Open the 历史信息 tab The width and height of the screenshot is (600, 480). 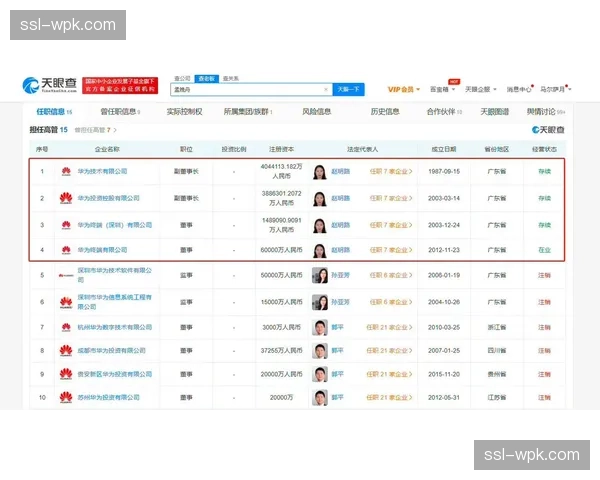385,112
